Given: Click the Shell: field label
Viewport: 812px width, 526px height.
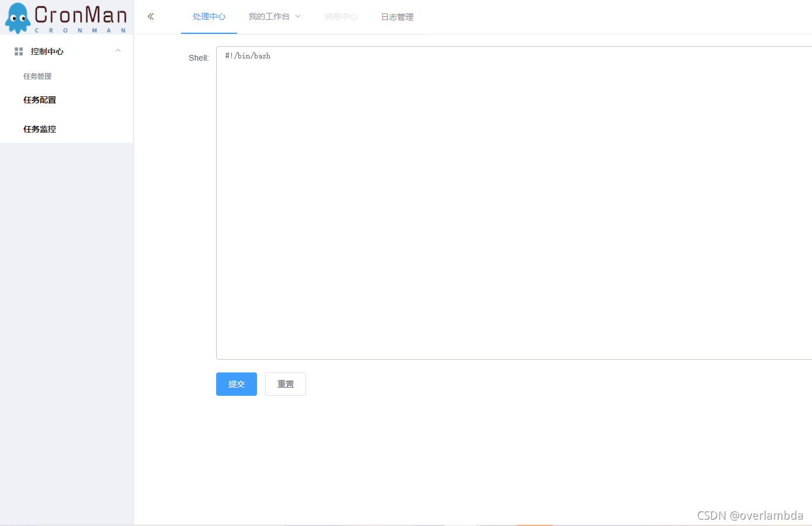Looking at the screenshot, I should click(x=199, y=58).
